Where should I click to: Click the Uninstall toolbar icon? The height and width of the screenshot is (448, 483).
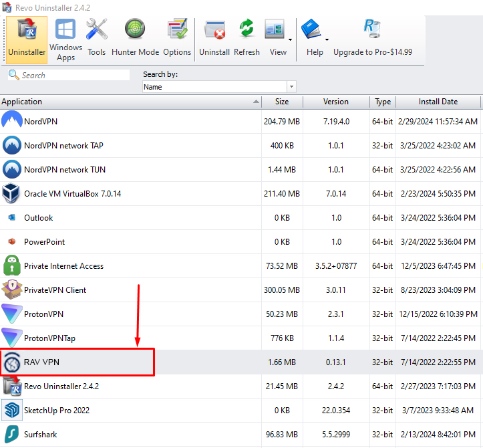(214, 30)
